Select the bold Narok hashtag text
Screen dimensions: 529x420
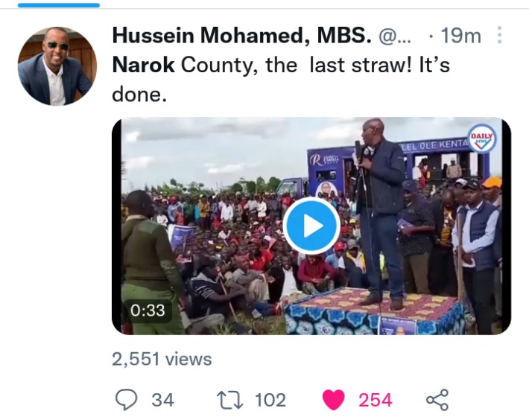pyautogui.click(x=143, y=65)
